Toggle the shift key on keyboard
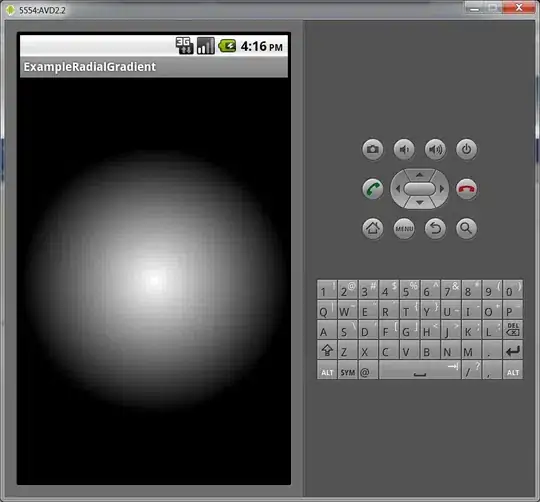Screen dimensions: 540x502 click(327, 351)
